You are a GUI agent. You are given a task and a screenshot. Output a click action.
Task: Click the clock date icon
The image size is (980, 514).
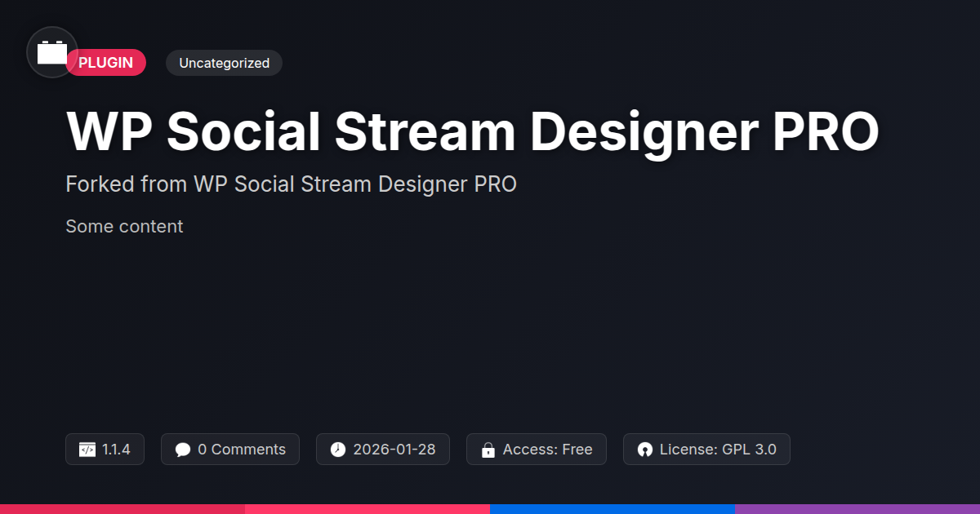tap(338, 450)
